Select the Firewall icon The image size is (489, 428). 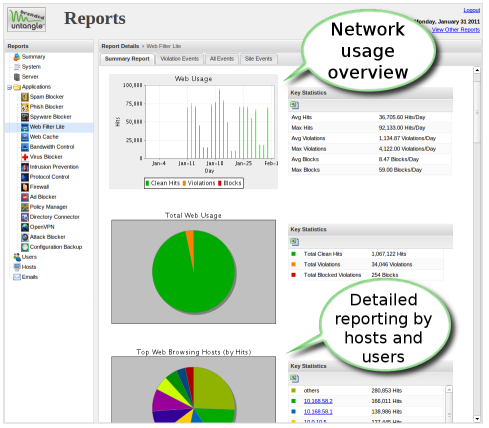[25, 187]
